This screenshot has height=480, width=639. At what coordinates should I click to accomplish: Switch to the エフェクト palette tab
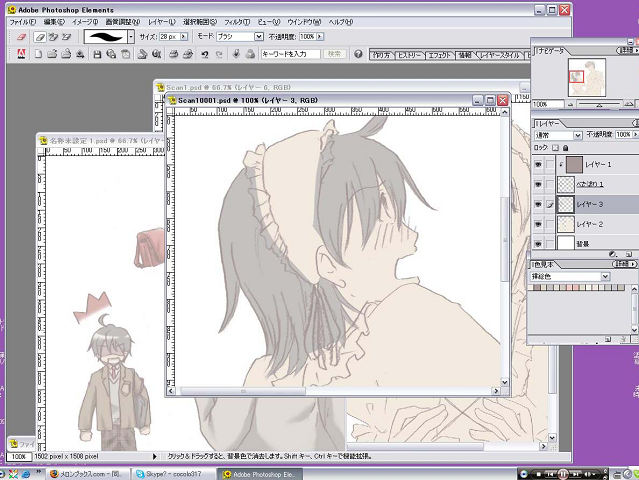439,55
